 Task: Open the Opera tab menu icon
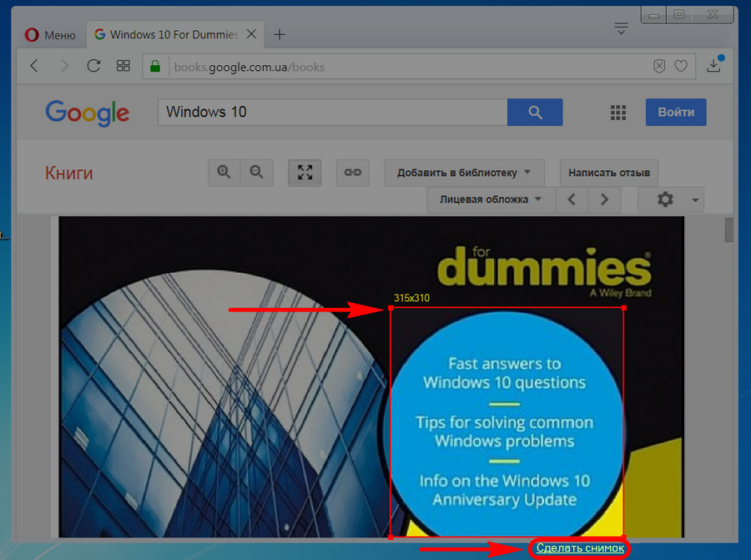tap(621, 28)
